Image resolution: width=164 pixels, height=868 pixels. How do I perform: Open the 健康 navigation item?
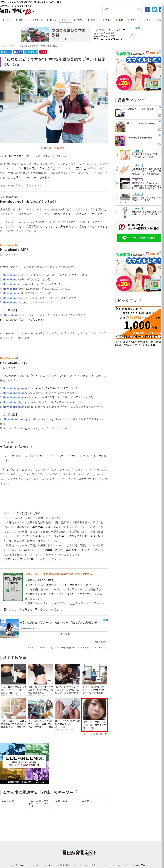[x=20, y=20]
